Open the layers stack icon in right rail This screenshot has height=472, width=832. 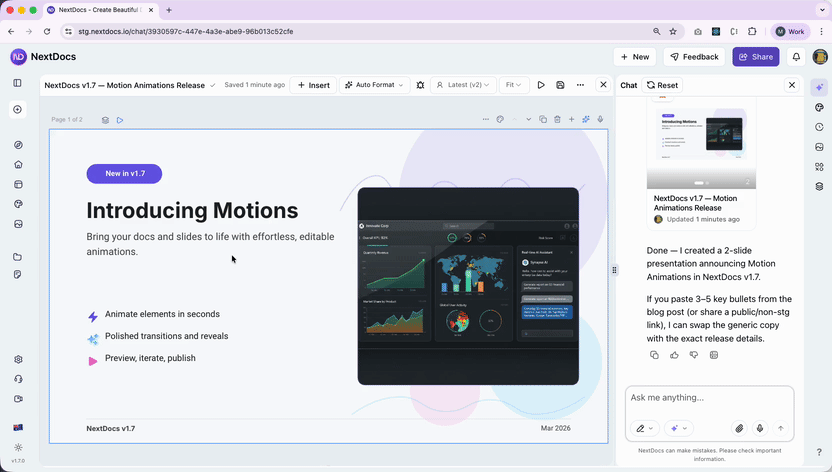tap(819, 187)
